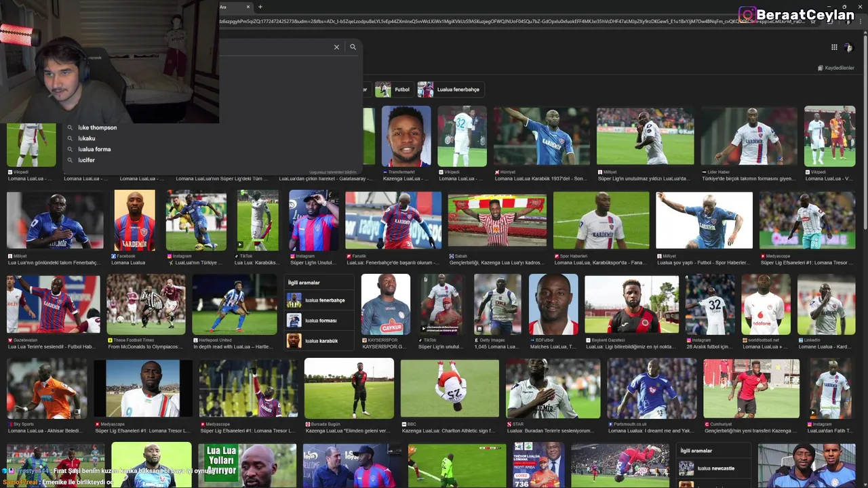
Task: Open the LinkedIn 'Lomane Lualua' thumbnail
Action: click(827, 304)
